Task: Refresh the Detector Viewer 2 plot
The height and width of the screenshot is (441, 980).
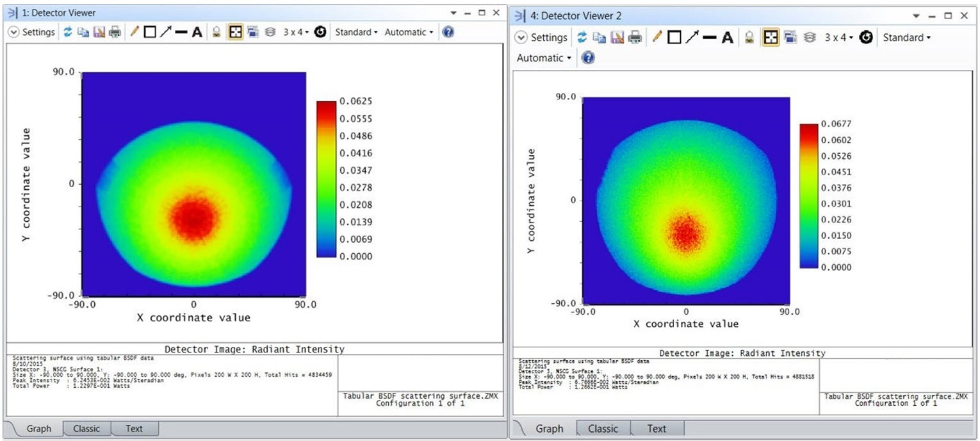Action: (582, 38)
